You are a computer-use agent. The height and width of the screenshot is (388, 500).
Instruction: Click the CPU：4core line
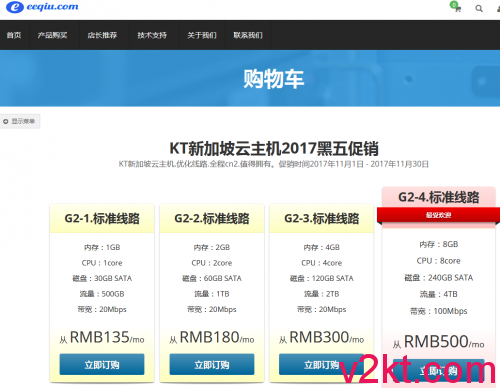tap(322, 263)
